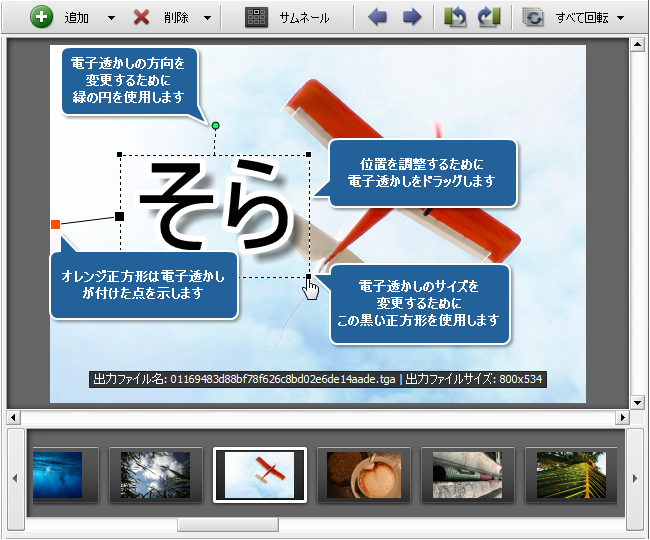This screenshot has width=650, height=540.
Task: Click the サムネール button label
Action: point(304,18)
